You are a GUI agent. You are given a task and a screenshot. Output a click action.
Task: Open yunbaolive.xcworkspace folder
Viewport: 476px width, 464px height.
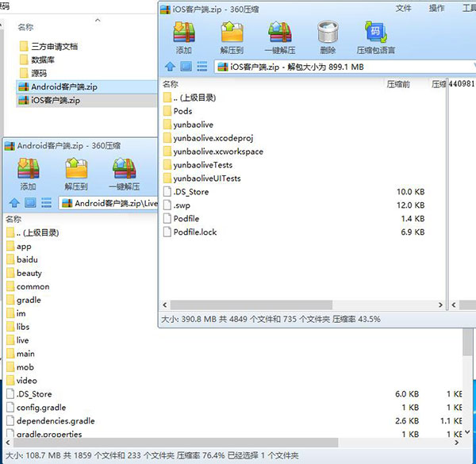pos(213,151)
